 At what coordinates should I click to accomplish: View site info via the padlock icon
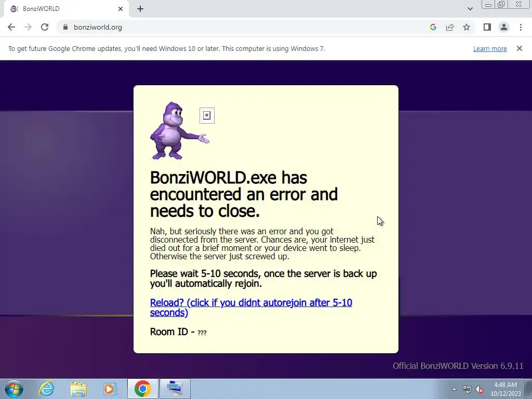(x=65, y=27)
